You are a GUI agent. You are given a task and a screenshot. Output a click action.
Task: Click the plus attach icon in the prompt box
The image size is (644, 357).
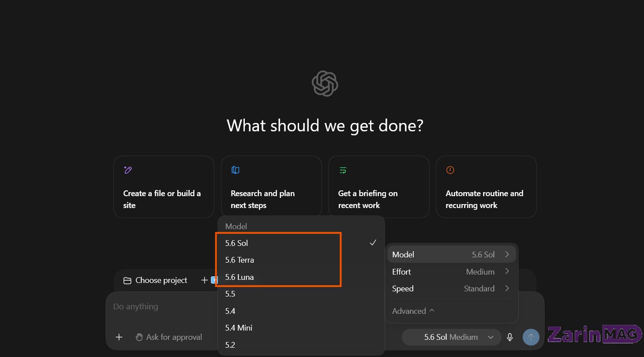click(x=119, y=337)
